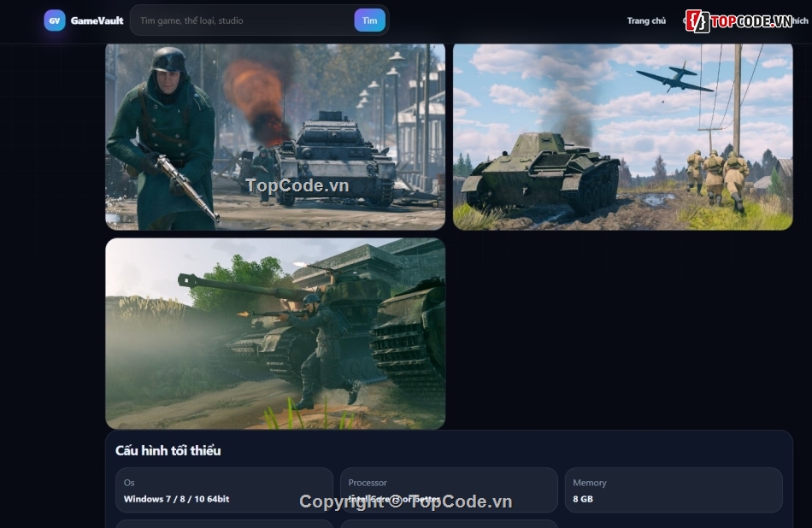
Task: Go to Trang chủ in the navigation
Action: 646,21
